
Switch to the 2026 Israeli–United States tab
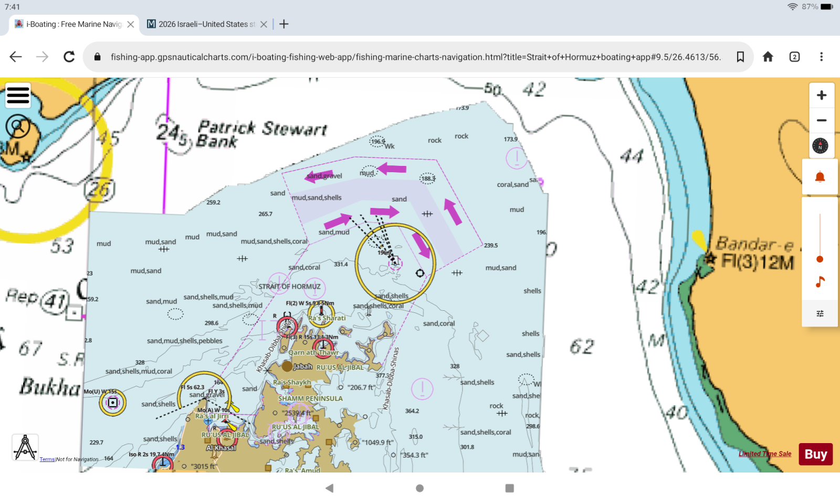[204, 24]
